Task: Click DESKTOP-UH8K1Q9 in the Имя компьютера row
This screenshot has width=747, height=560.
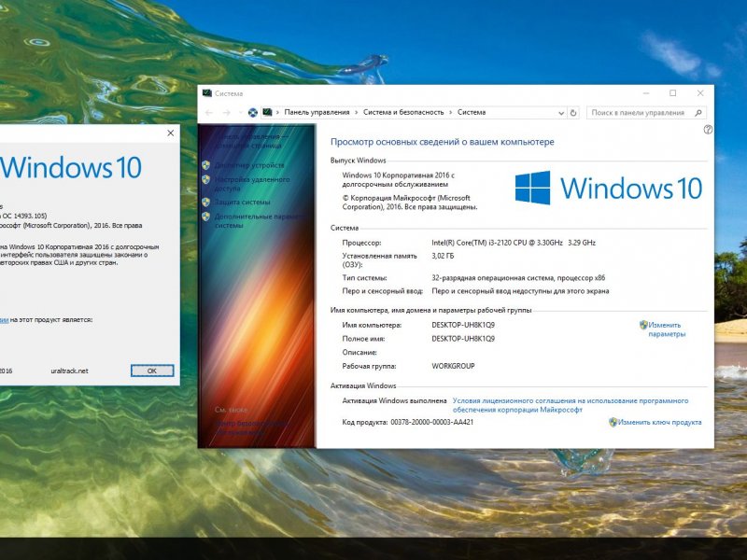Action: [463, 325]
